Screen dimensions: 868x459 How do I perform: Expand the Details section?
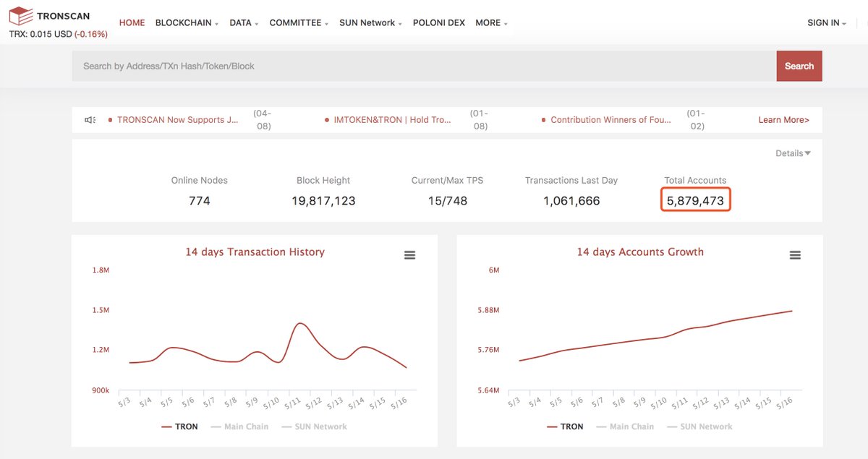(793, 153)
